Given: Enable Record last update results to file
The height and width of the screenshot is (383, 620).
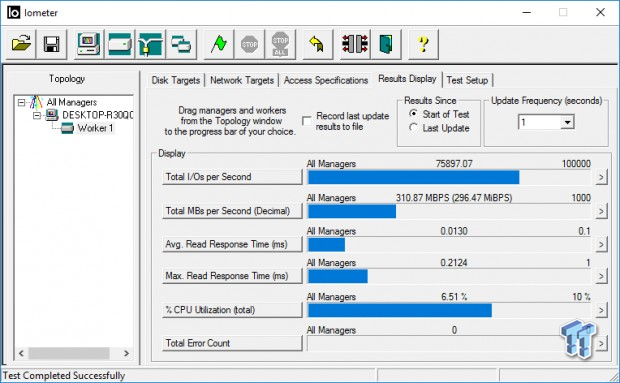Looking at the screenshot, I should pos(307,121).
